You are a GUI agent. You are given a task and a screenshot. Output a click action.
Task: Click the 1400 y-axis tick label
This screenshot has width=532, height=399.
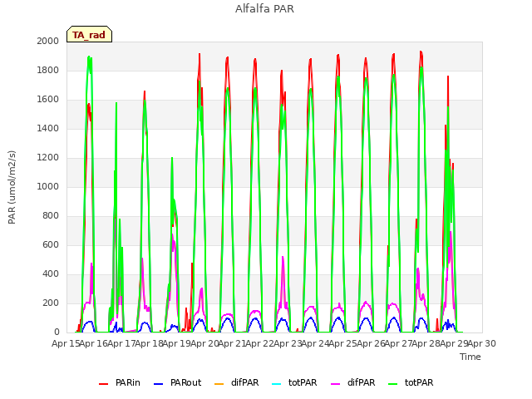(x=48, y=128)
